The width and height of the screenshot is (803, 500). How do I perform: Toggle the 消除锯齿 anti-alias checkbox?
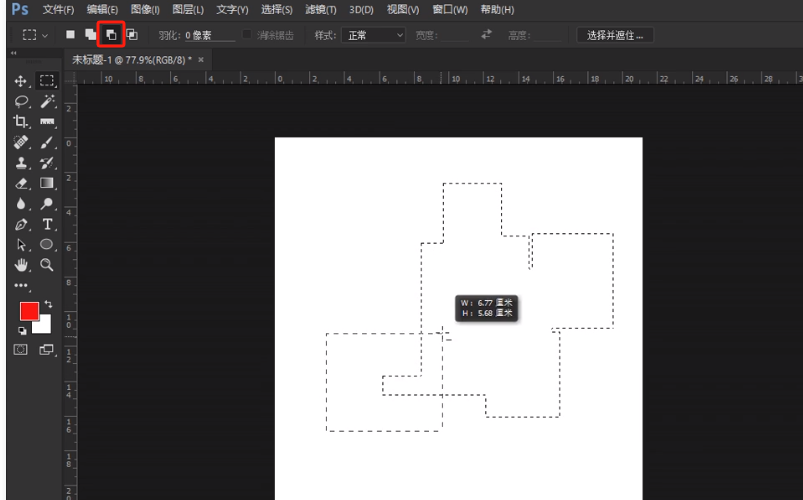(x=247, y=34)
